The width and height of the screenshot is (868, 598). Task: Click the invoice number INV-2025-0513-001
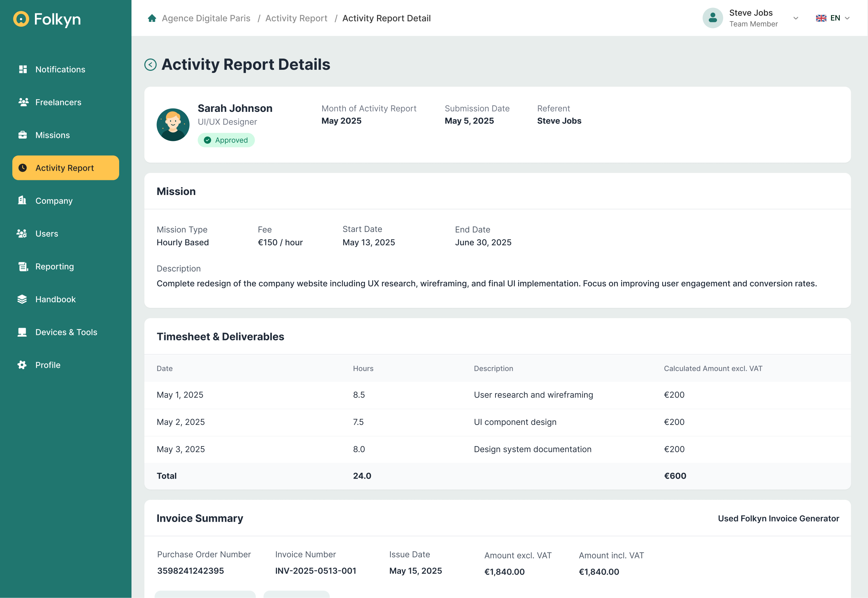point(315,571)
